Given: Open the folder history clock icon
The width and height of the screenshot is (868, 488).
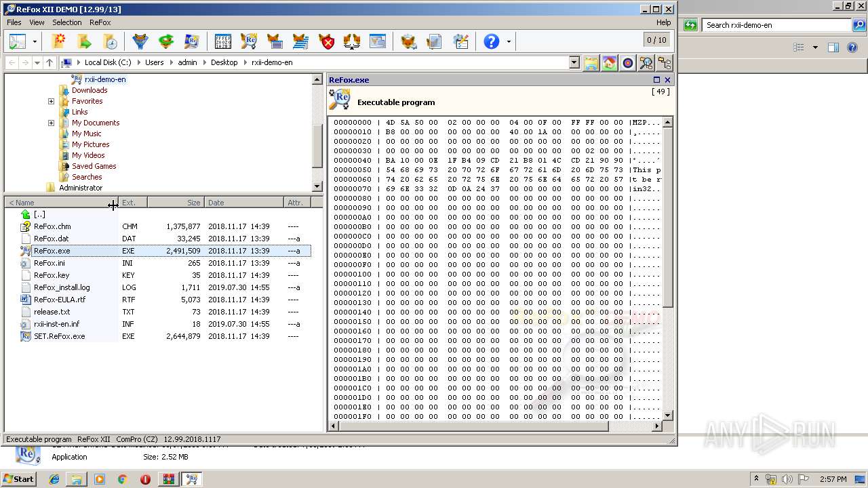Looking at the screenshot, I should click(110, 41).
